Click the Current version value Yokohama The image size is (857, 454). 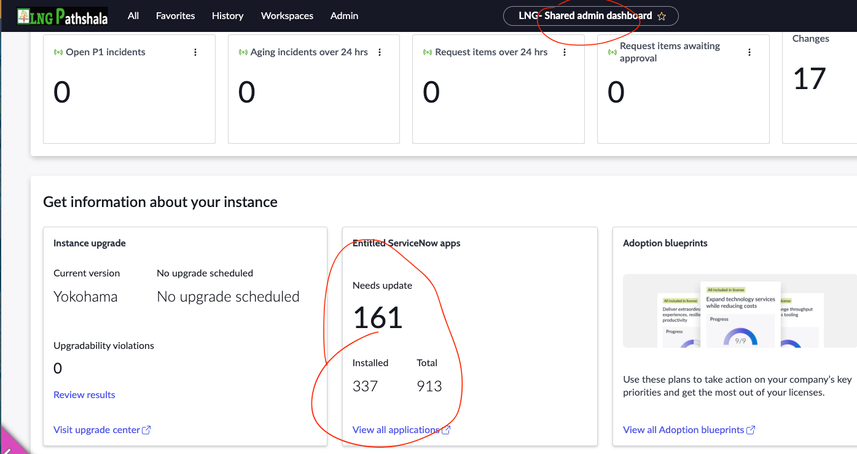click(x=85, y=297)
